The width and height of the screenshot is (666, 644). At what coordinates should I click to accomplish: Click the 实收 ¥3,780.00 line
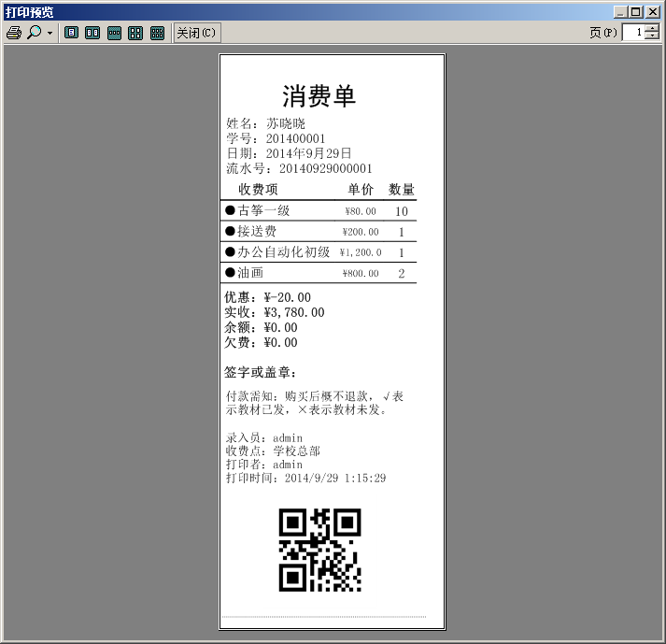[x=275, y=312]
